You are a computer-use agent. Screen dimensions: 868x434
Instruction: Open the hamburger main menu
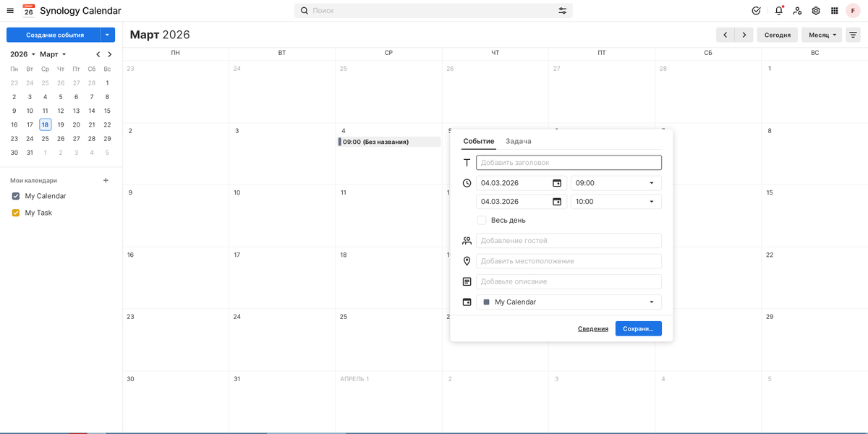click(10, 11)
